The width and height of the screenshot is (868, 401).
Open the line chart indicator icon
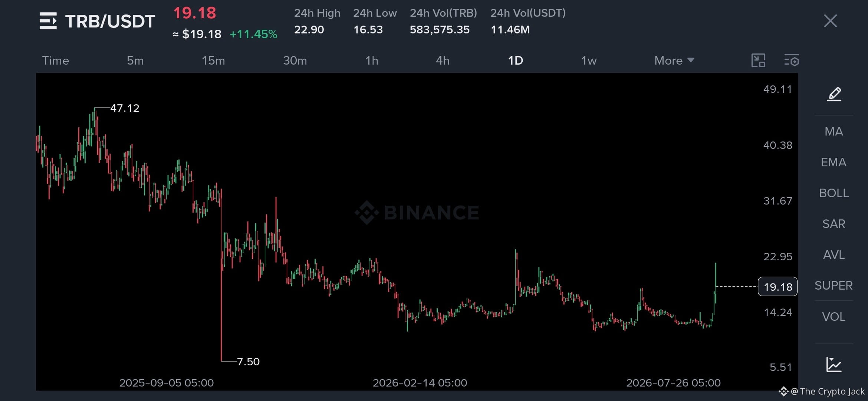tap(834, 364)
